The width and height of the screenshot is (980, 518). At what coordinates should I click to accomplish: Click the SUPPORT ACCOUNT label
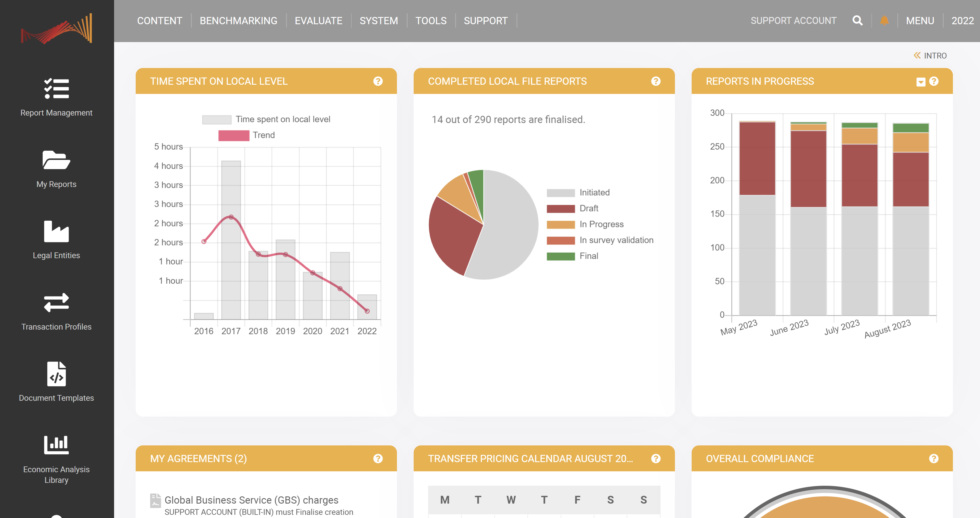794,20
